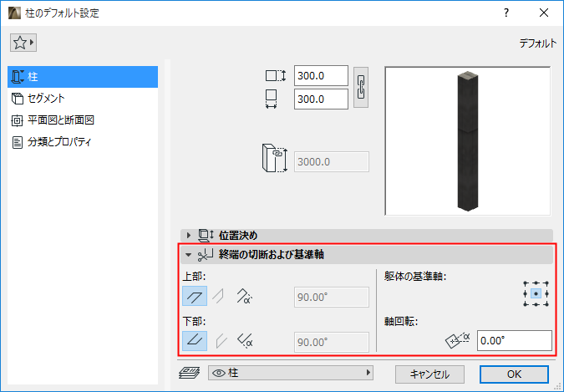Select center point in core axis grid
564x392 pixels.
coord(536,294)
